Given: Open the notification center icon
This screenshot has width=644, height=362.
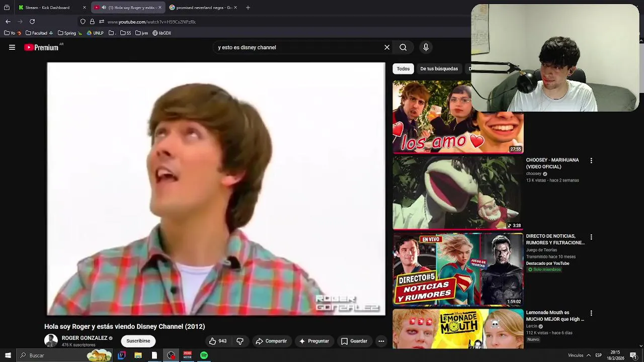Looking at the screenshot, I should [x=633, y=355].
